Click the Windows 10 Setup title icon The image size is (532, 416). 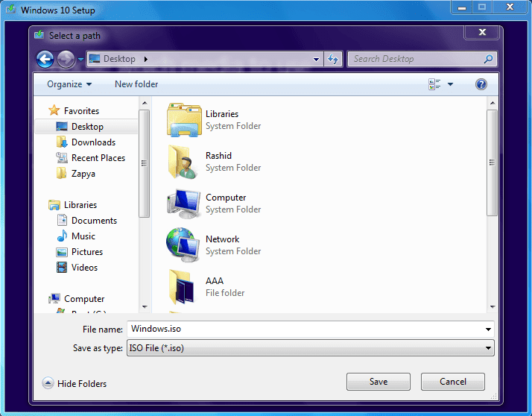pyautogui.click(x=11, y=9)
